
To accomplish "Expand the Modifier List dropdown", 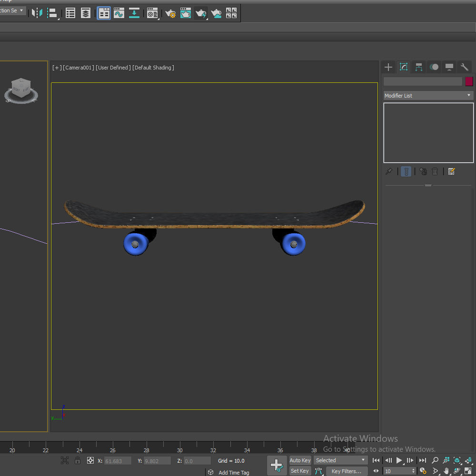I will 428,96.
